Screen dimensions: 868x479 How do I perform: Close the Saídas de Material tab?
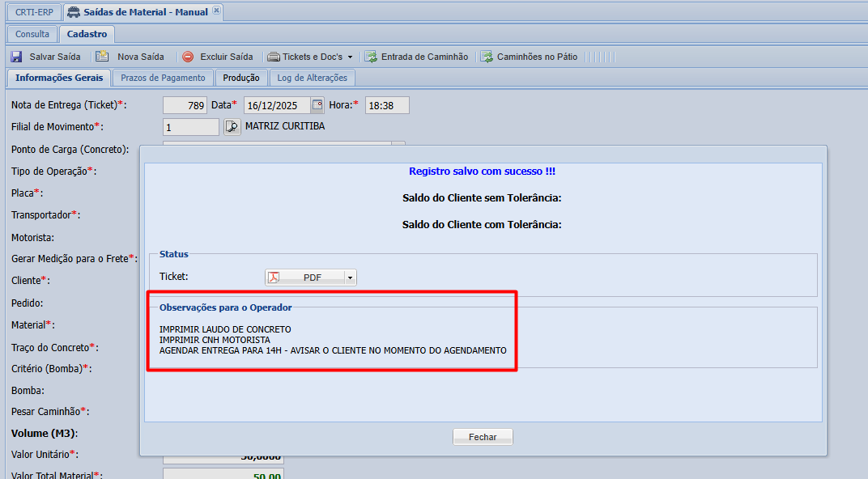tap(216, 11)
